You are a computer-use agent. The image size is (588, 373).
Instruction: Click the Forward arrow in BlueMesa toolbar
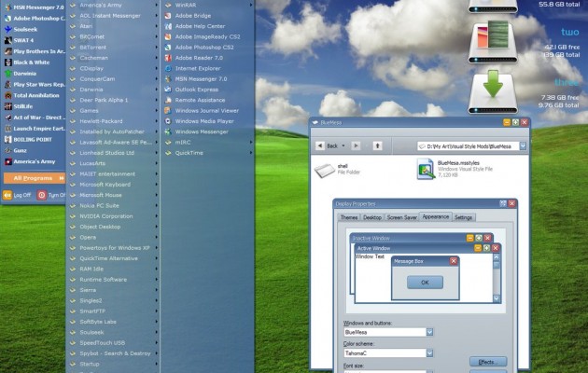point(356,145)
